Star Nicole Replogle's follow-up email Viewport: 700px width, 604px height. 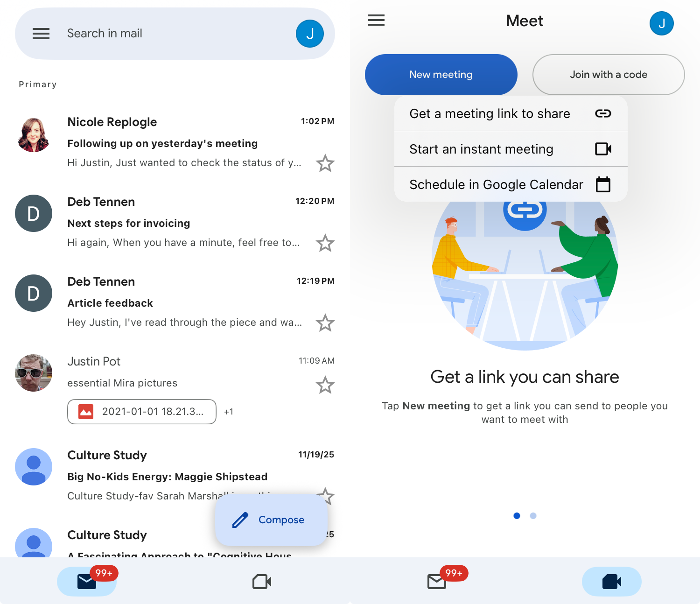point(325,163)
